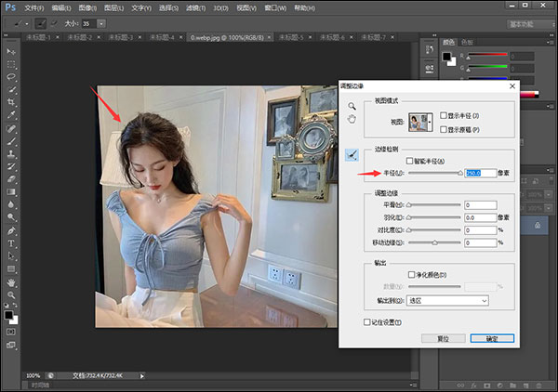This screenshot has width=558, height=392.
Task: Toggle the Decontaminate Colors (净化颜色) checkbox
Action: (x=409, y=276)
